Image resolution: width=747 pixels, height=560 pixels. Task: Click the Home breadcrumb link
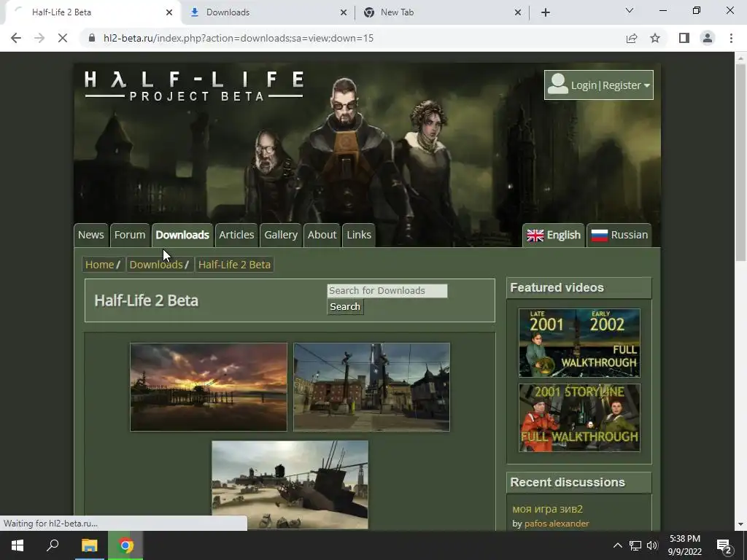(99, 264)
